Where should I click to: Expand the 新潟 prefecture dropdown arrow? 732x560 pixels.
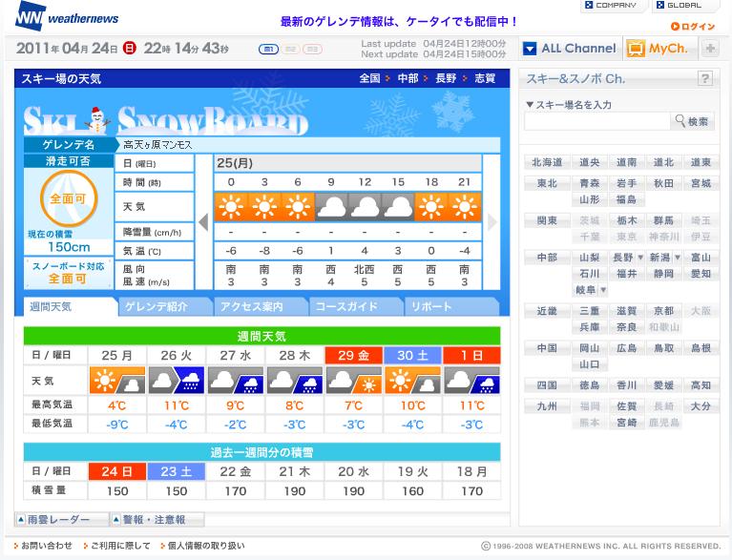(x=678, y=258)
